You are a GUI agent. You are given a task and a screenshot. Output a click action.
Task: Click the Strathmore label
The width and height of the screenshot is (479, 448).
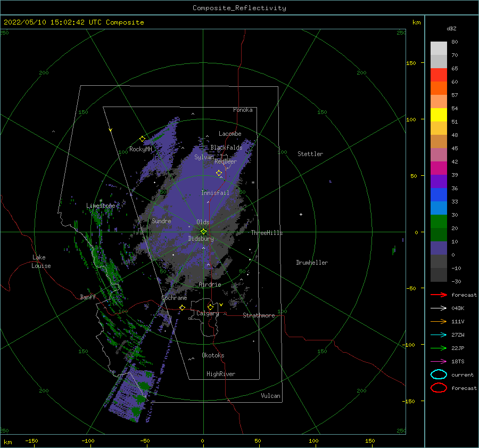coord(259,315)
